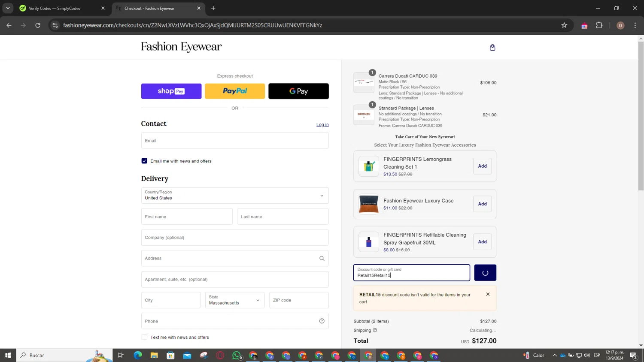Open the notification center icon

[x=634, y=355]
